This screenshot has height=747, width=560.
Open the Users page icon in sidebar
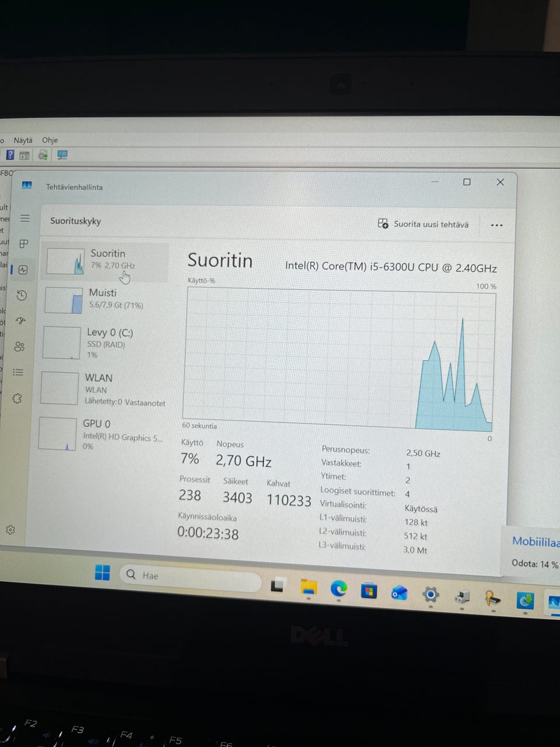(20, 347)
